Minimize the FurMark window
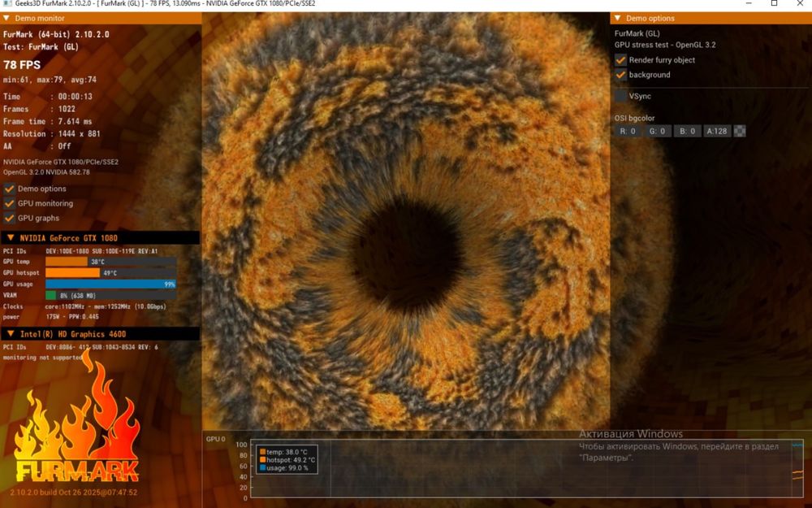This screenshot has width=812, height=508. click(749, 3)
